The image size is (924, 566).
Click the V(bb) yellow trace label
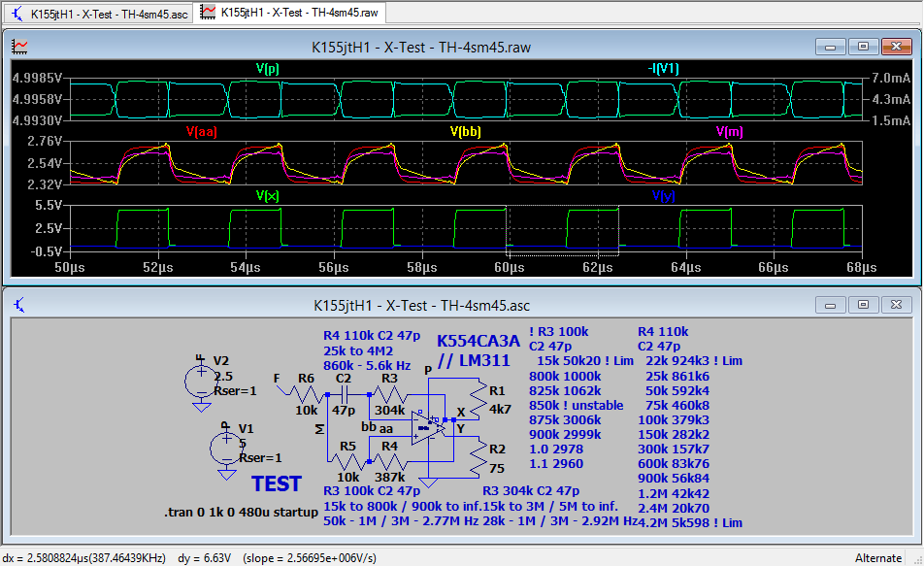tap(465, 132)
